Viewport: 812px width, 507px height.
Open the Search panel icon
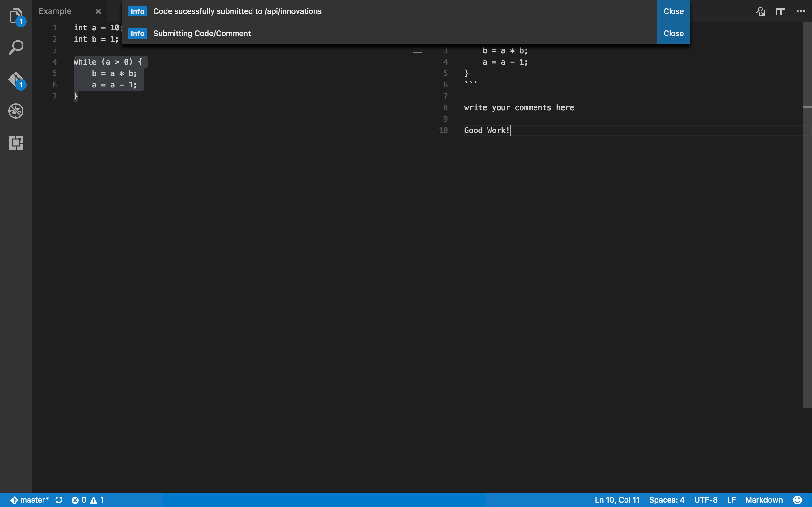[x=16, y=48]
